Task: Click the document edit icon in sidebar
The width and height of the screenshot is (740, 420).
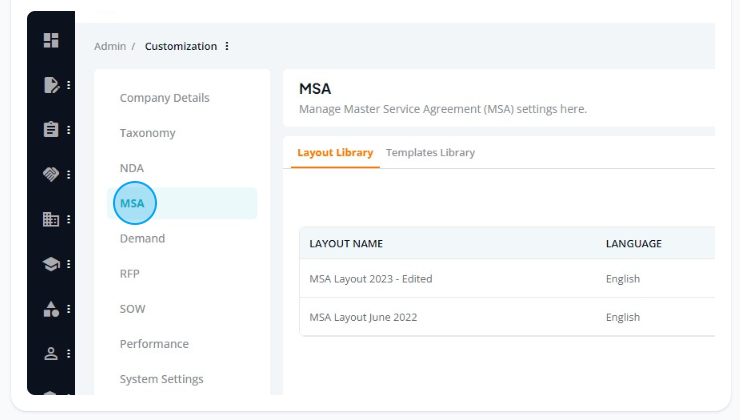Action: coord(51,85)
